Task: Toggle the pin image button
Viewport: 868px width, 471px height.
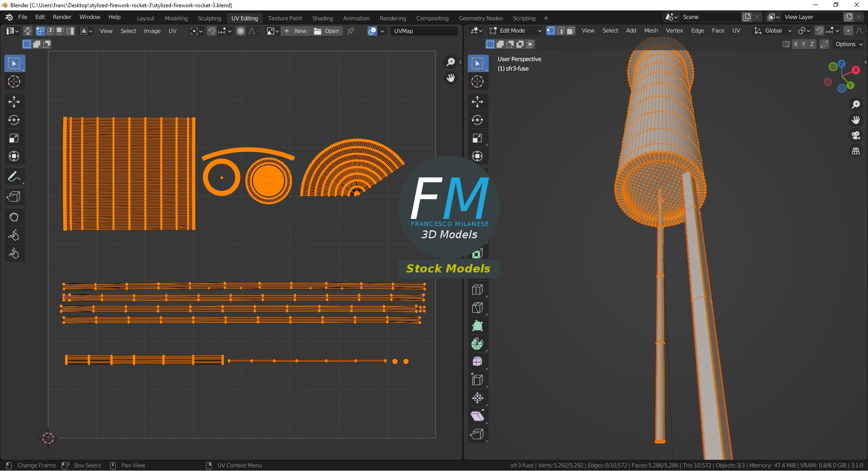Action: [x=350, y=31]
